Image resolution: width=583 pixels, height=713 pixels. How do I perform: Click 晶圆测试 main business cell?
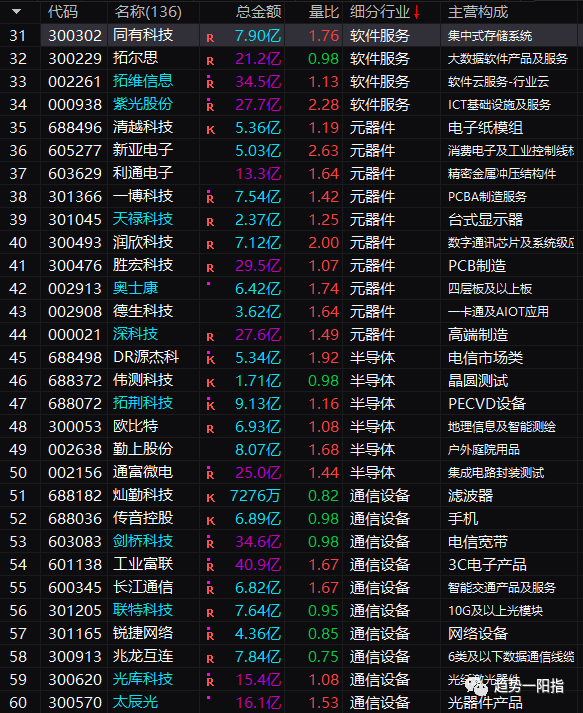coord(478,381)
